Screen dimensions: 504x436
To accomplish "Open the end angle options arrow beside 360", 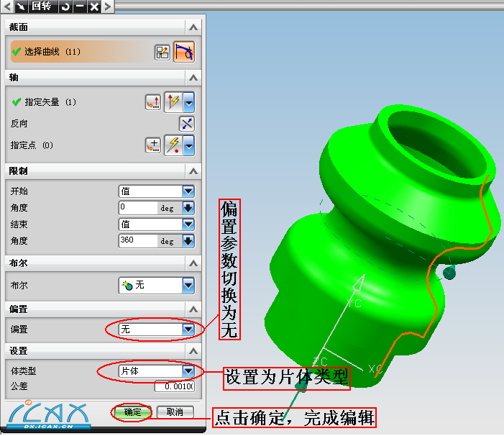I will coord(188,241).
